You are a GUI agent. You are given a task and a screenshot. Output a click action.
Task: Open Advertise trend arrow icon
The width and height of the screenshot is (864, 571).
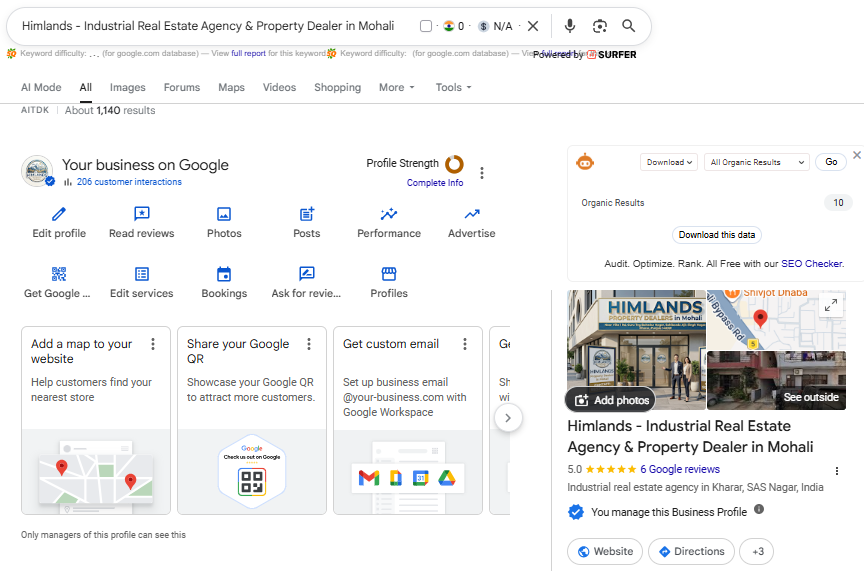click(472, 214)
